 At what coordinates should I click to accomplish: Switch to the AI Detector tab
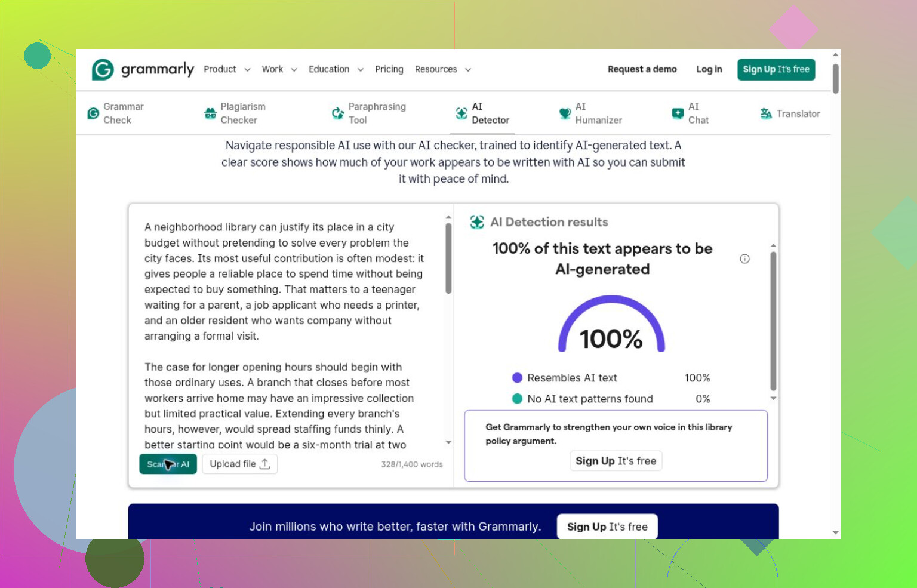[x=482, y=113]
